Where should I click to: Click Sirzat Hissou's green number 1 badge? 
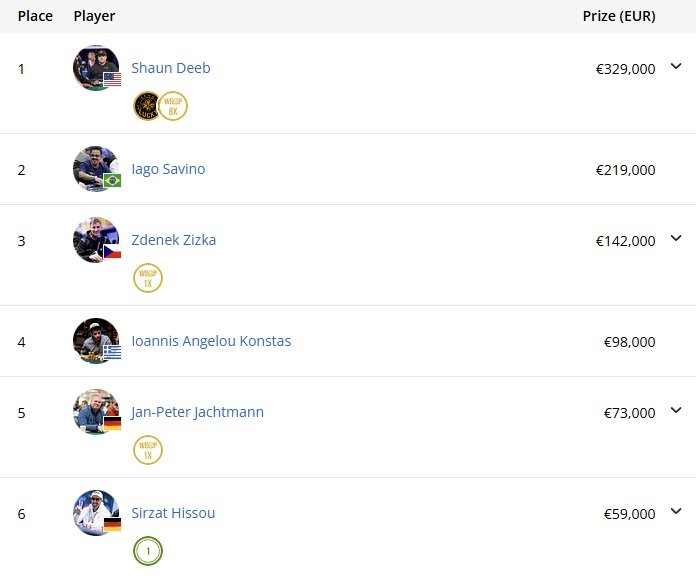click(148, 551)
